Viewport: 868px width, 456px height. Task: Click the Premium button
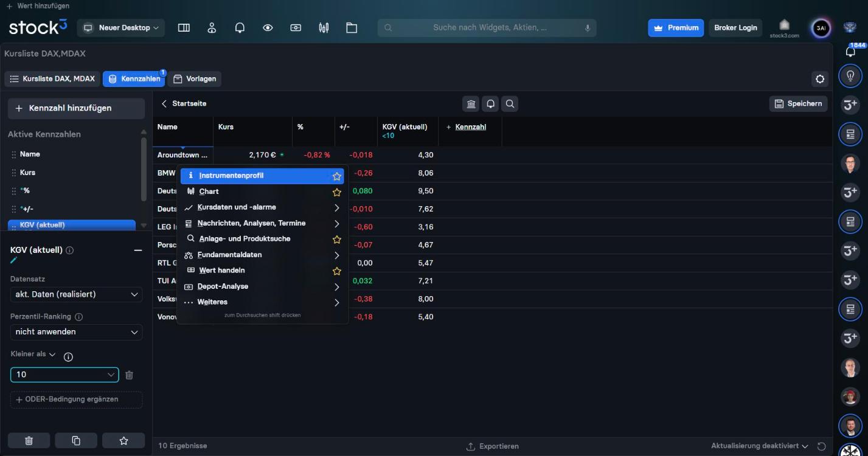(676, 28)
